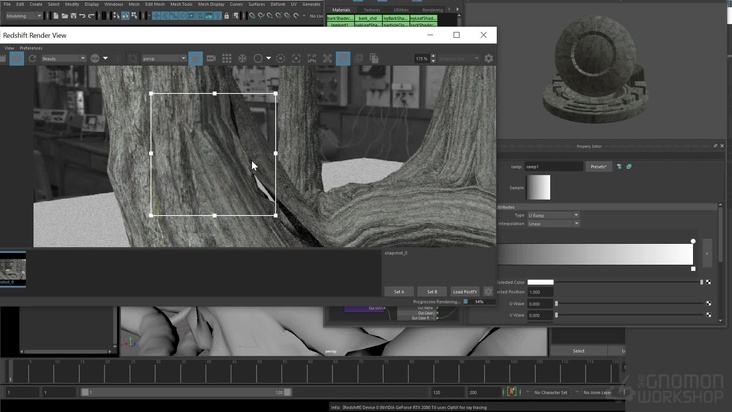Switch to the Textures tab in Hypershade
Viewport: 732px width, 412px height.
372,10
